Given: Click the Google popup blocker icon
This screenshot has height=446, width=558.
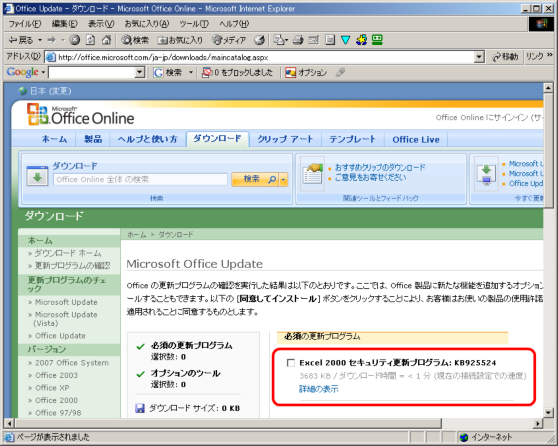Looking at the screenshot, I should (206, 72).
